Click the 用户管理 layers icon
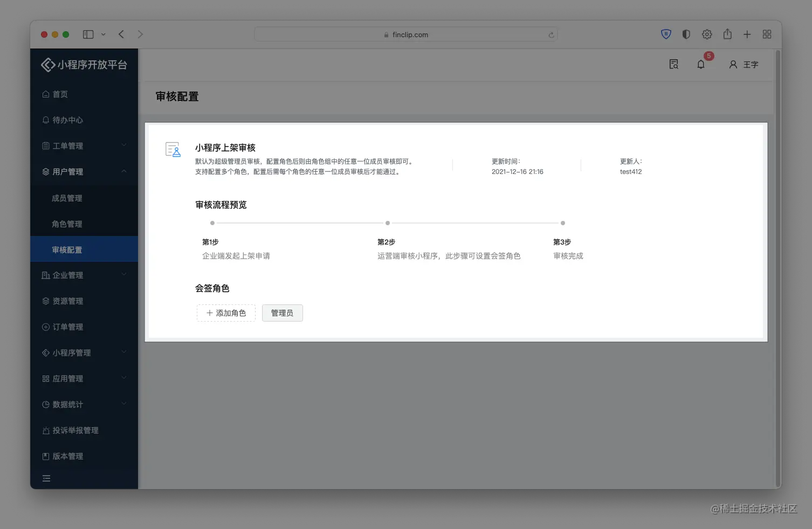The image size is (812, 529). (x=46, y=172)
